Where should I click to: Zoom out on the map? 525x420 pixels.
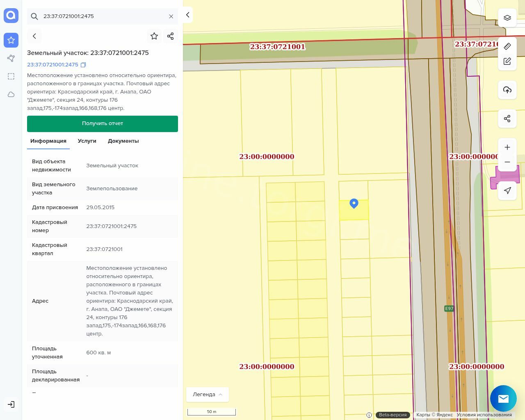(507, 162)
